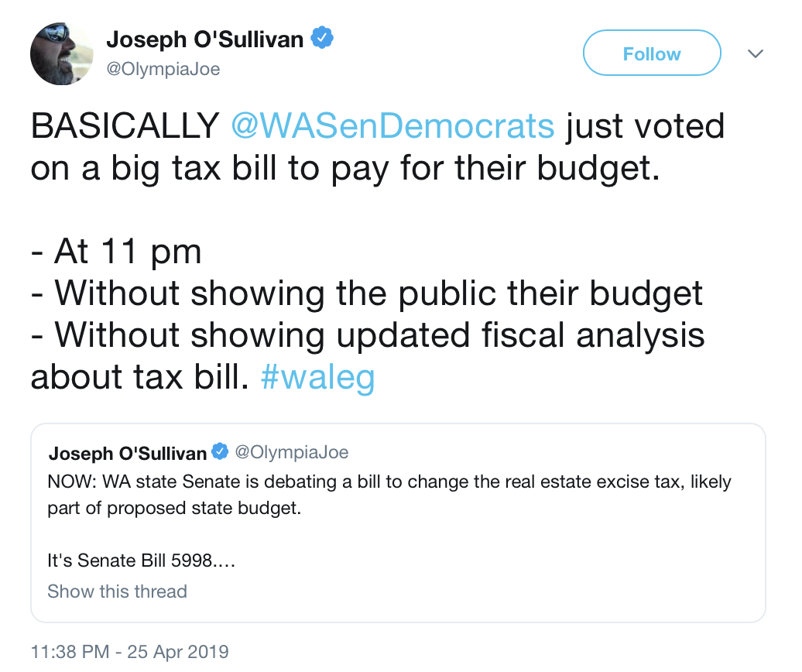
Task: Click the verified badge inside the quoted tweet
Action: tap(220, 451)
